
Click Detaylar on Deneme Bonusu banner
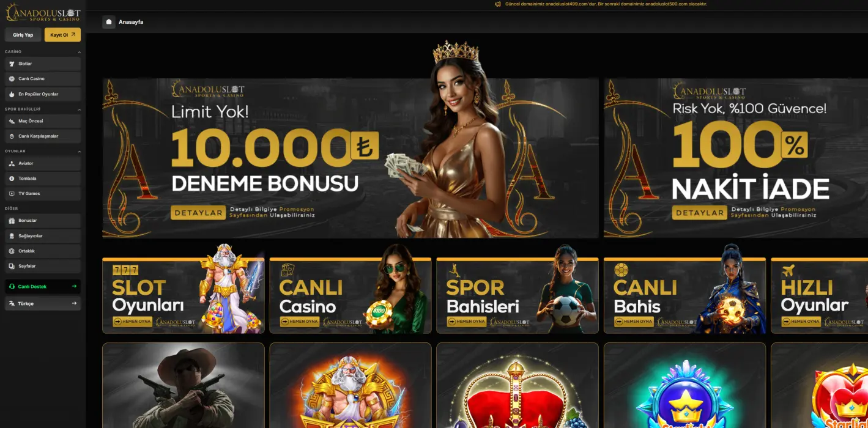pyautogui.click(x=198, y=213)
